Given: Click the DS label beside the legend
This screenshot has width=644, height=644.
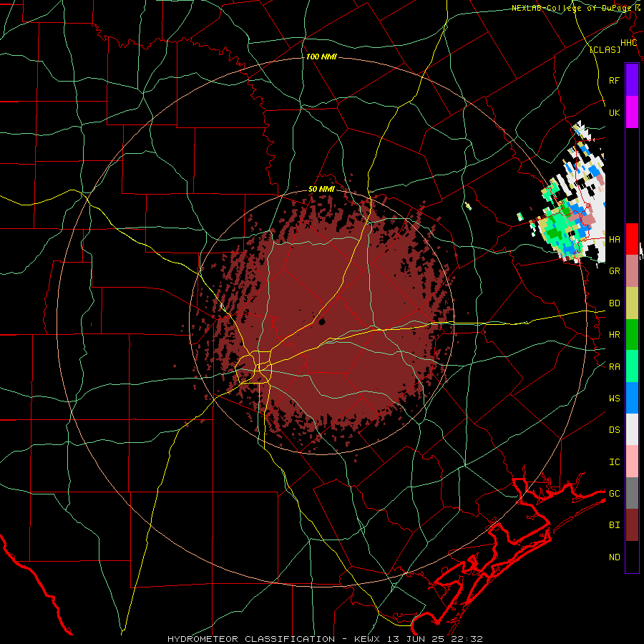Looking at the screenshot, I should [614, 430].
